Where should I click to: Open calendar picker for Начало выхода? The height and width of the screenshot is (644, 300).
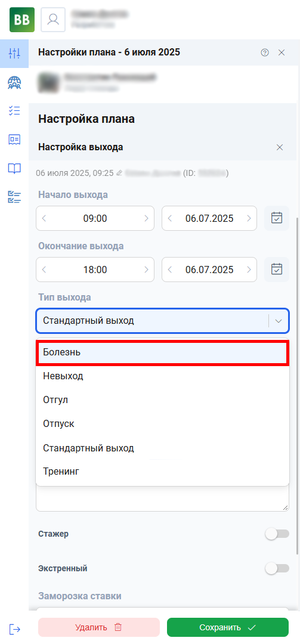(277, 218)
